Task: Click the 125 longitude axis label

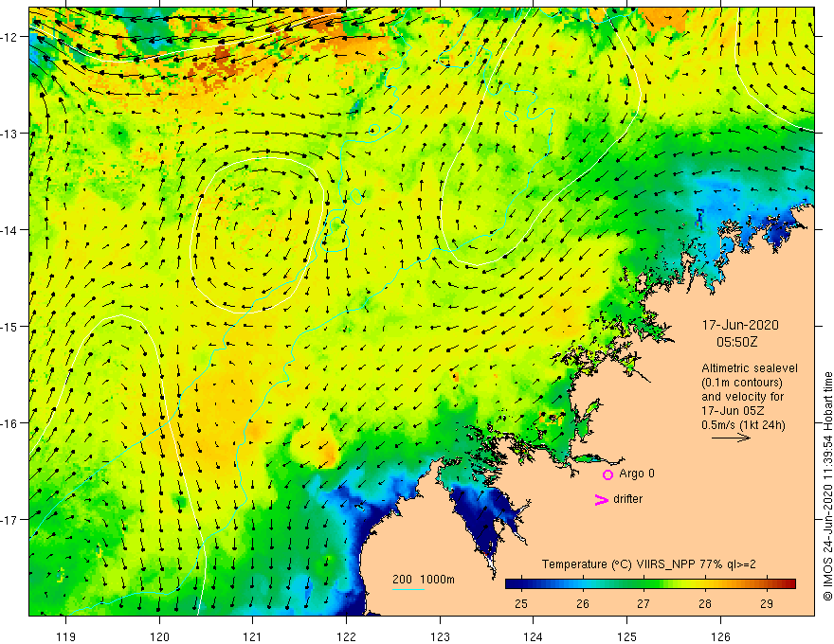Action: [x=627, y=636]
